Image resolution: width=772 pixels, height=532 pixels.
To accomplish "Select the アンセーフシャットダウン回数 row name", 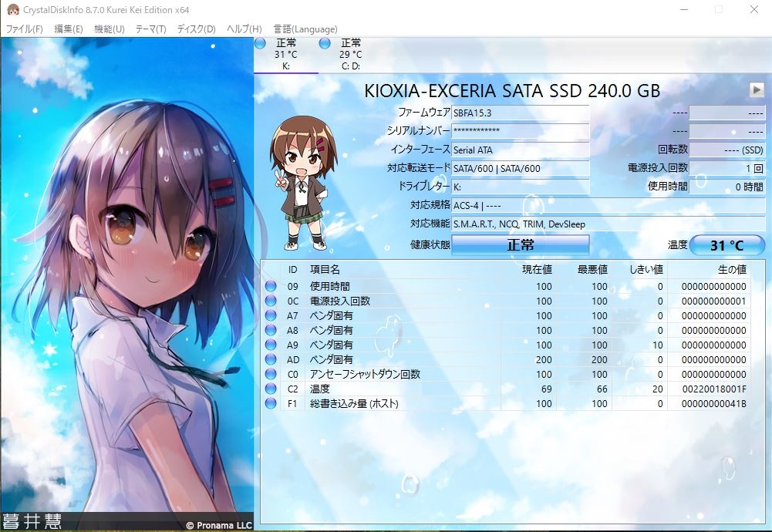I will coord(365,375).
